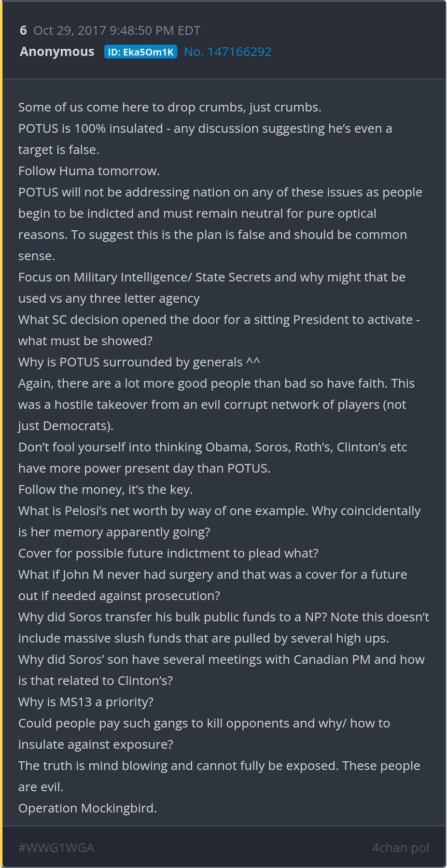Click "Cover for possible future indictment" line
This screenshot has width=447, height=868.
click(x=168, y=553)
